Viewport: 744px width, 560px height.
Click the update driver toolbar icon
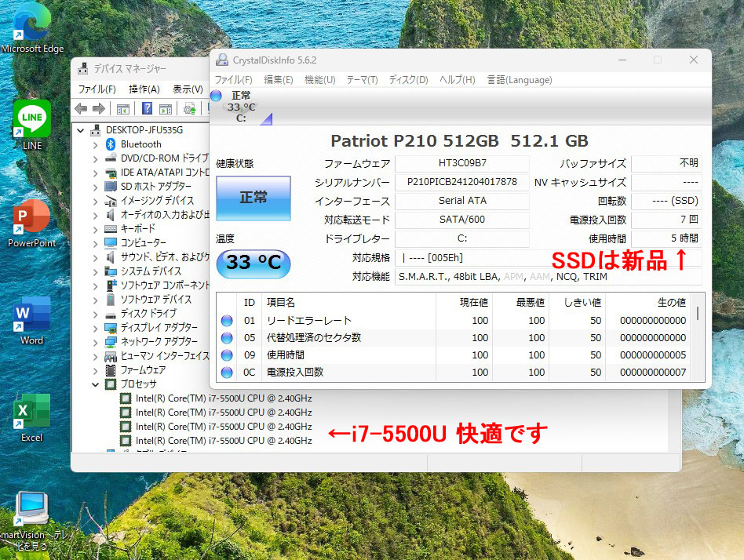tap(190, 109)
